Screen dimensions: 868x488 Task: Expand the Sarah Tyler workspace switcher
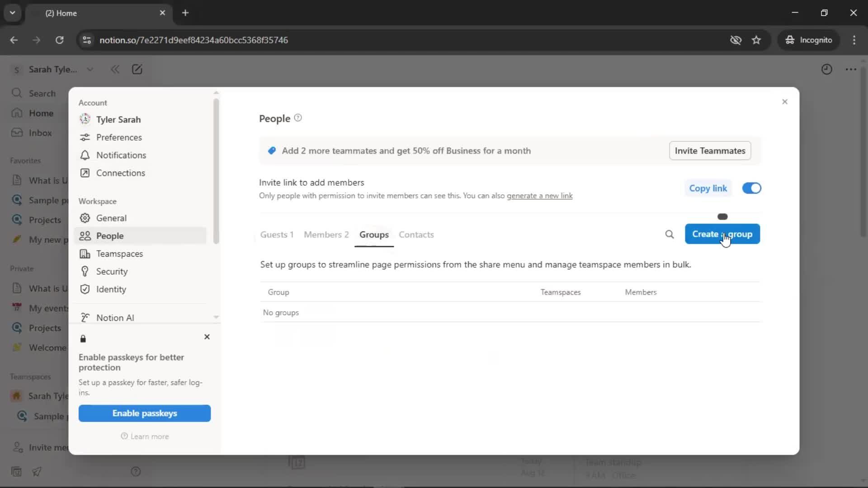click(53, 69)
